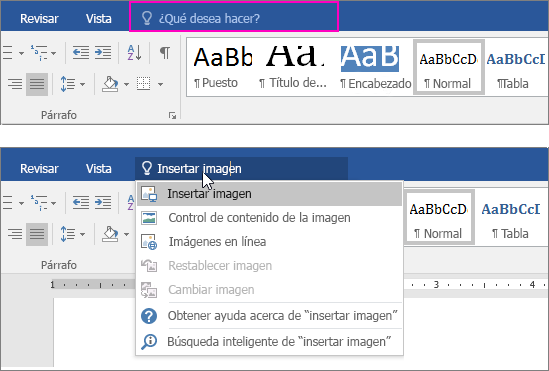549x371 pixels.
Task: Open 'Obtener ayuda acerca de insertar imagen'
Action: tap(269, 316)
